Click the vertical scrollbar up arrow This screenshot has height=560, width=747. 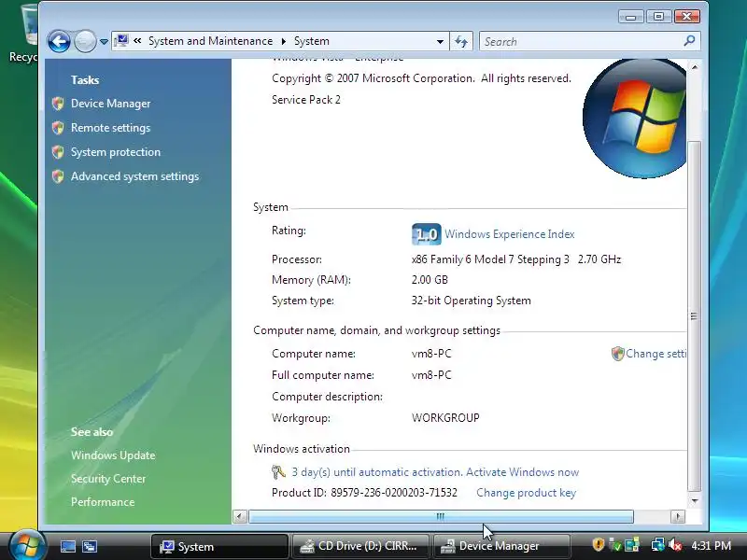[694, 67]
